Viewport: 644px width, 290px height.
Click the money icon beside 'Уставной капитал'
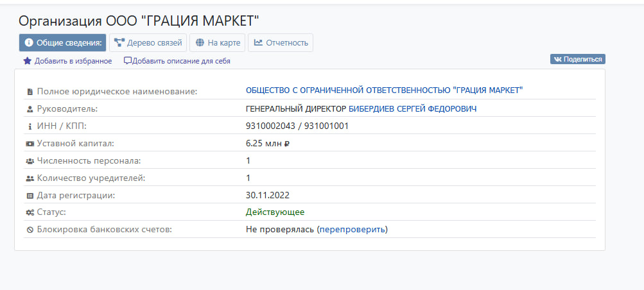pos(30,144)
